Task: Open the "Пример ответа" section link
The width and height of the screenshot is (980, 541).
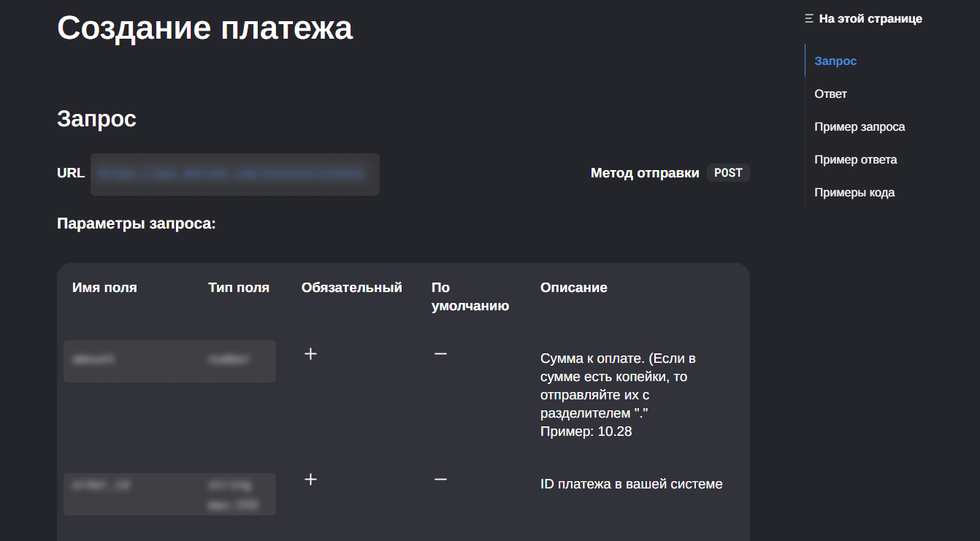Action: (x=855, y=159)
